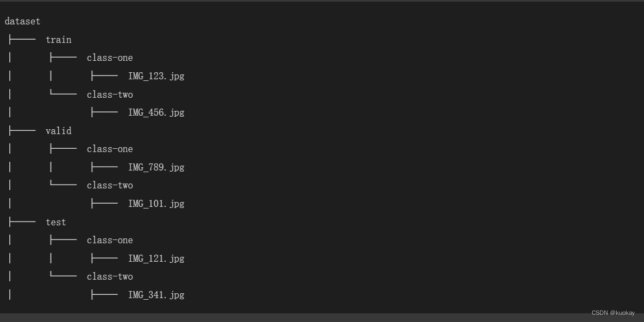Select the IMG_456.jpg file

[156, 113]
